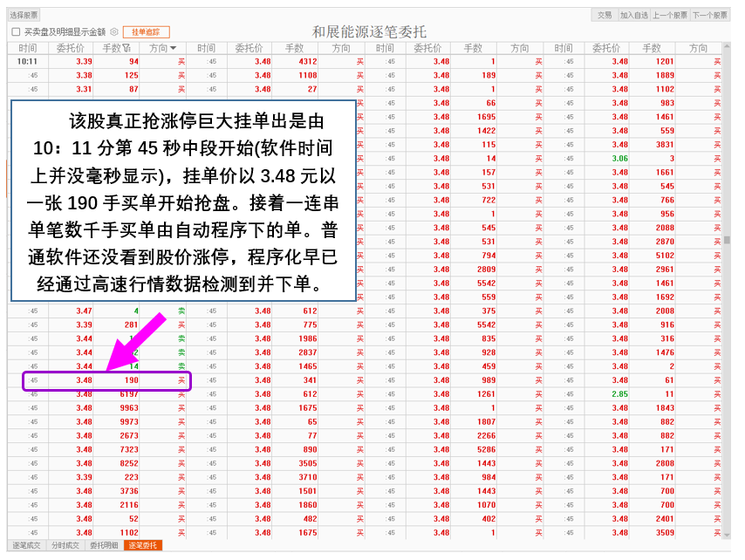Open the 委托明细 tab
This screenshot has height=560, width=745.
click(104, 545)
